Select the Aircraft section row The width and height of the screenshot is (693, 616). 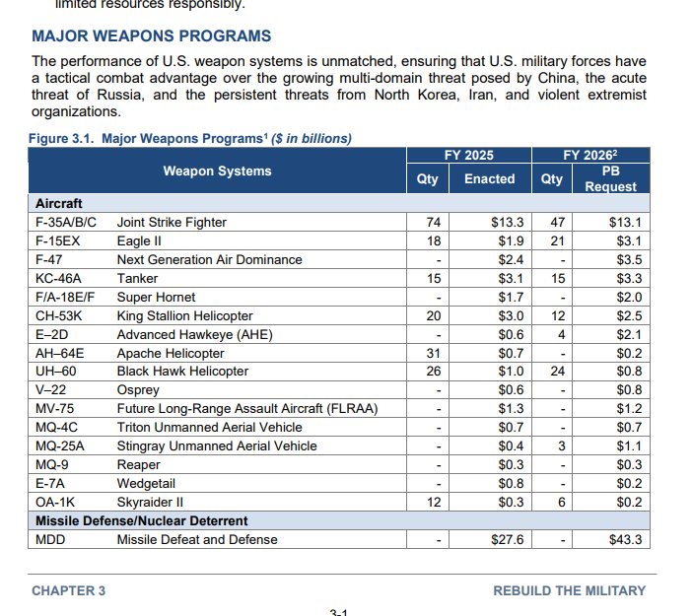[339, 203]
